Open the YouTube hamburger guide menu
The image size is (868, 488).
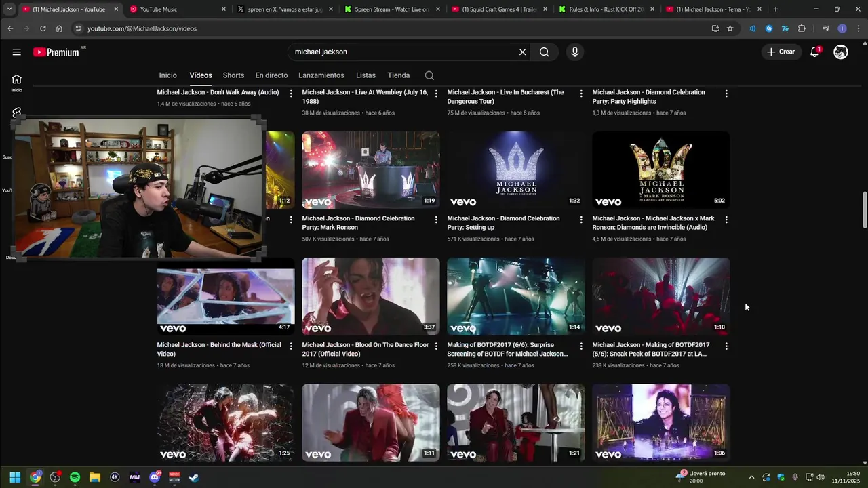[x=16, y=52]
